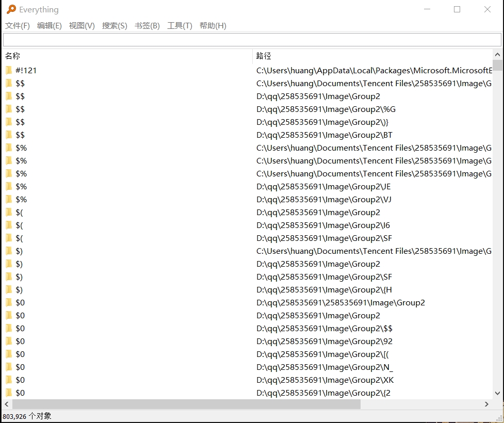Click folder icon for $( in Group2\I6
504x423 pixels.
pyautogui.click(x=9, y=225)
